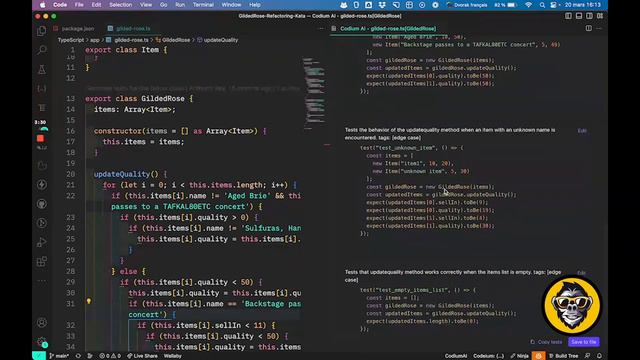Viewport: 640px width, 360px height.
Task: Click Ninja in the status bar
Action: click(520, 356)
